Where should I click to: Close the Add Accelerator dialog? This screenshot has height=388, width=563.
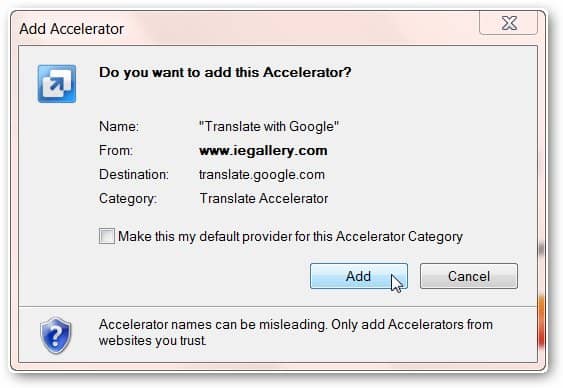[x=509, y=23]
